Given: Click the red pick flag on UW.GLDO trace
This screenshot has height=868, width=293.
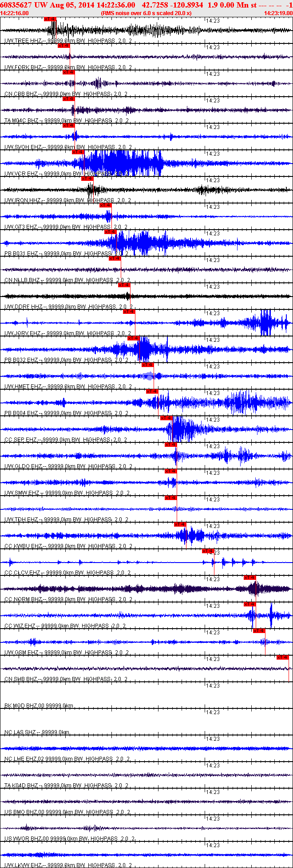Looking at the screenshot, I should (171, 445).
